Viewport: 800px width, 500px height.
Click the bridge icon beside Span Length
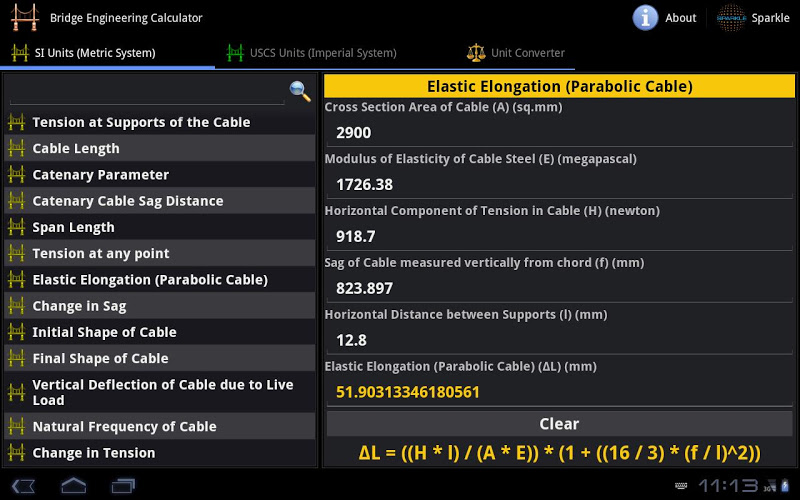point(16,227)
